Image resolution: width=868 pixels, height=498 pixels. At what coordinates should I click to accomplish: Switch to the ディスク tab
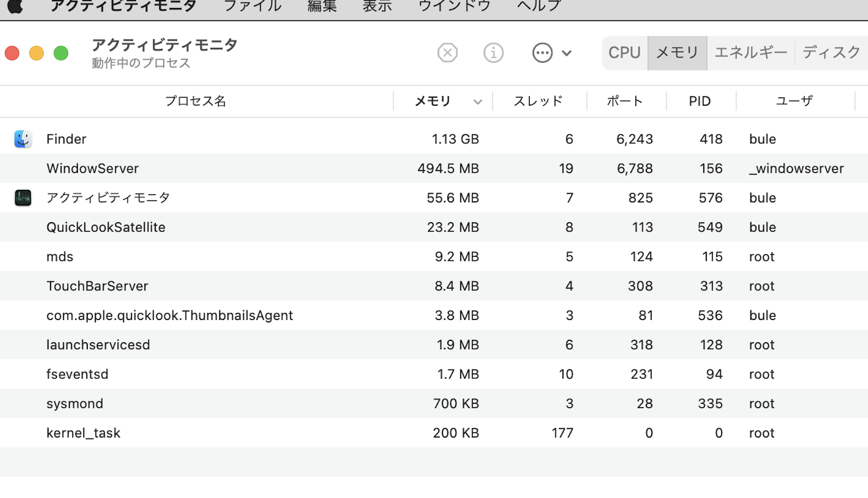[831, 53]
